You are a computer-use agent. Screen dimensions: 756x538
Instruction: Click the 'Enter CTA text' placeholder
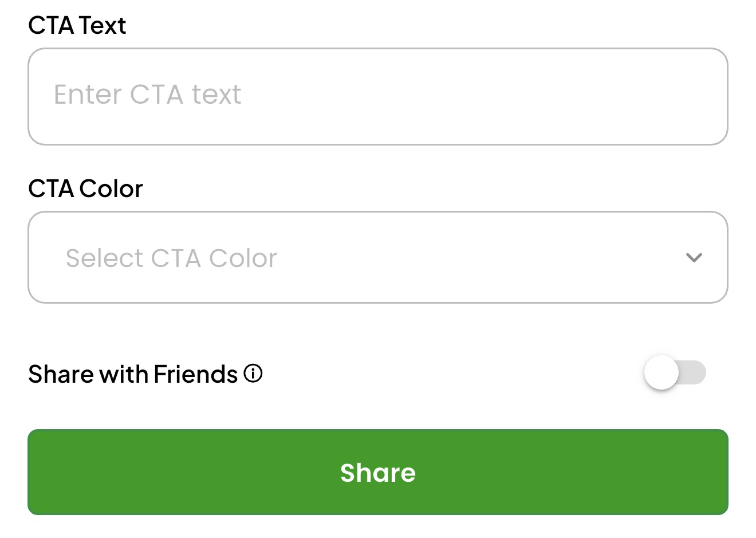tap(148, 95)
